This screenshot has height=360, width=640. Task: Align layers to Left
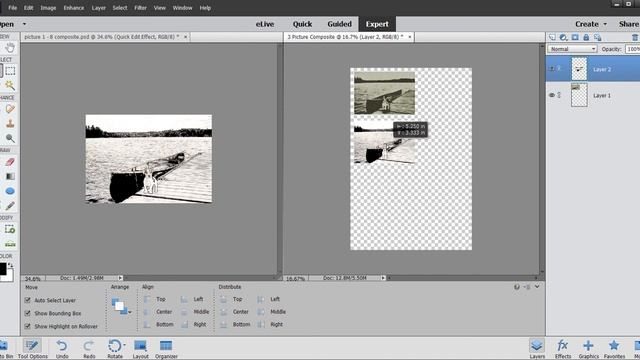point(192,299)
